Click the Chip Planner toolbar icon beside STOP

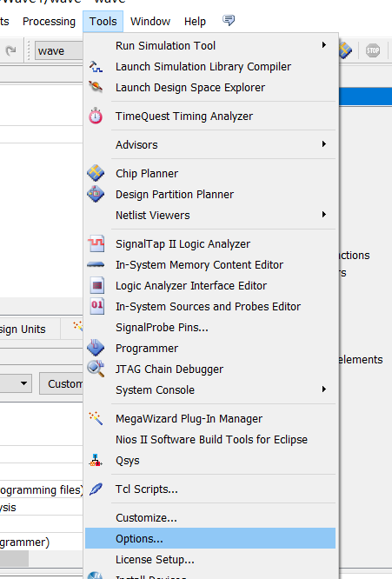click(345, 50)
